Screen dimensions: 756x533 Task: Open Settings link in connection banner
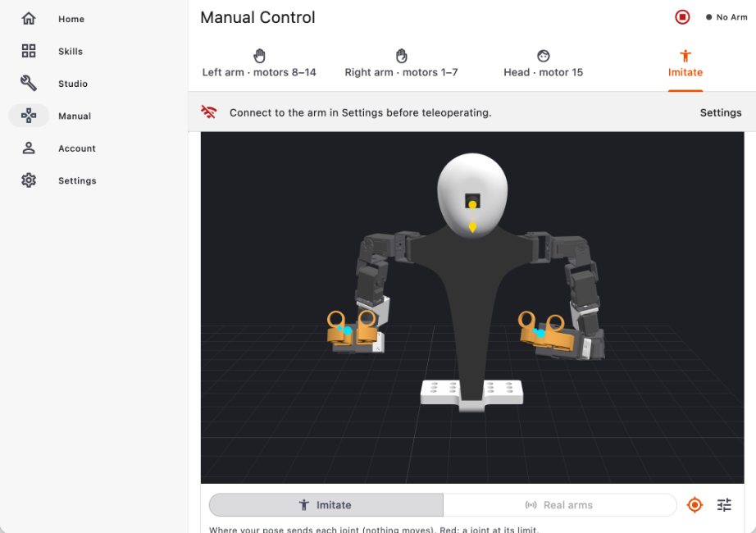(x=720, y=113)
